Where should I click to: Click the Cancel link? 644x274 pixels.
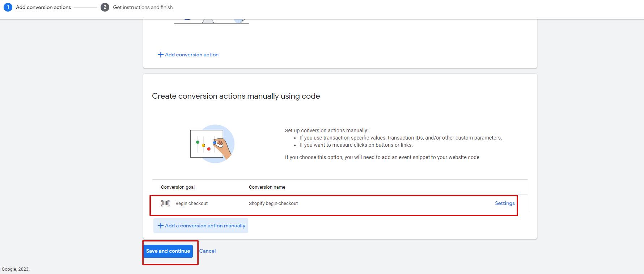click(x=207, y=251)
